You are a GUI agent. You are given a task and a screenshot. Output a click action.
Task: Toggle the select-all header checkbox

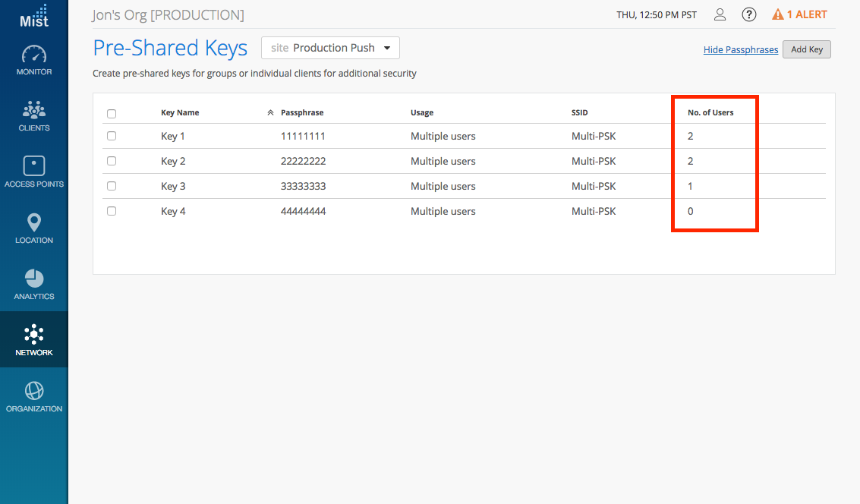pyautogui.click(x=112, y=114)
